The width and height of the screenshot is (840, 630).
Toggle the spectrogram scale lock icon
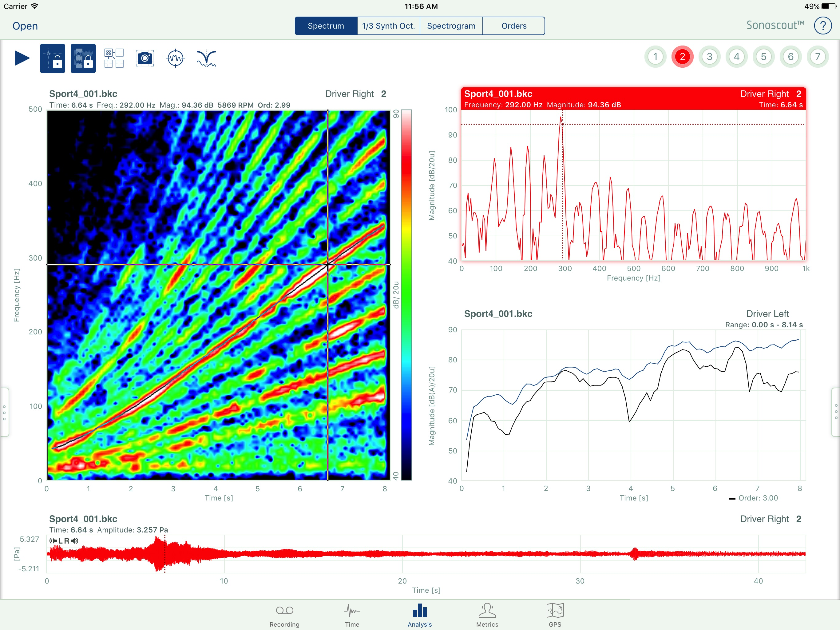point(83,58)
